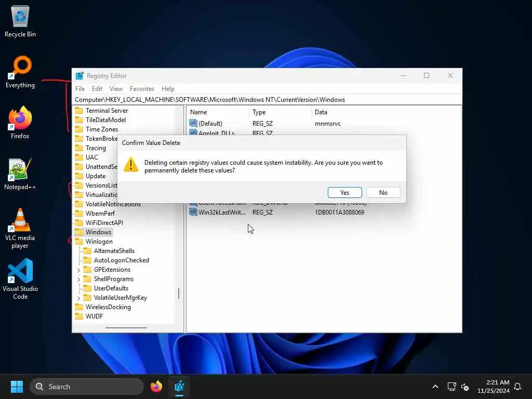This screenshot has width=532, height=399.
Task: Open the Help menu
Action: tap(168, 88)
